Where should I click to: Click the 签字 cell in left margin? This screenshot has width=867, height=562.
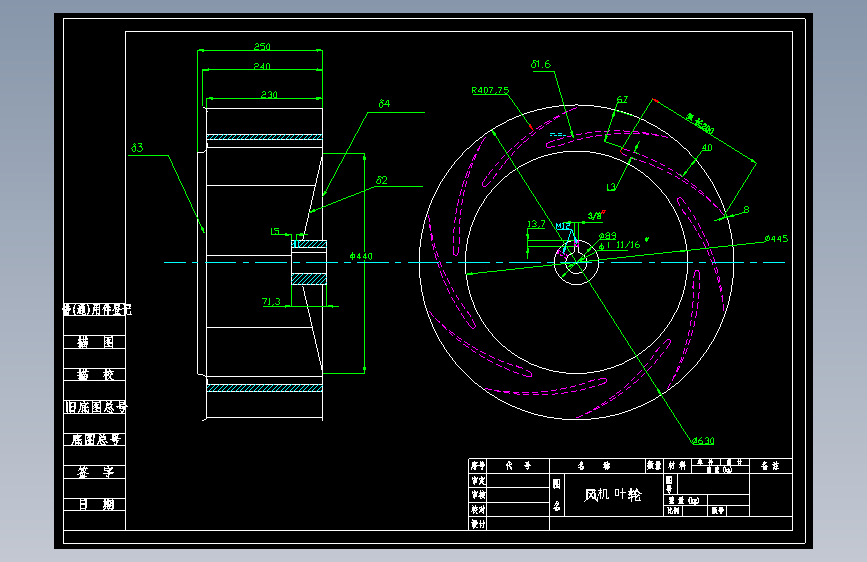click(95, 472)
